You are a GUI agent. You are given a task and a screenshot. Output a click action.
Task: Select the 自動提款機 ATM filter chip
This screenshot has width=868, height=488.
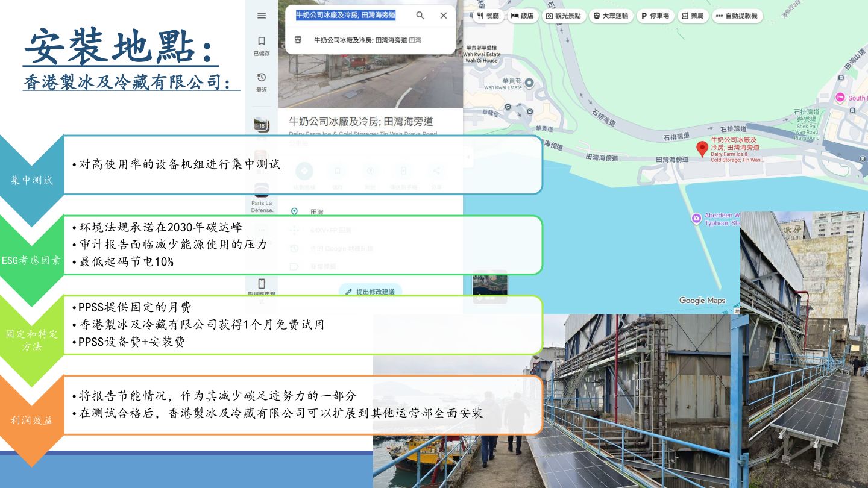pos(737,16)
